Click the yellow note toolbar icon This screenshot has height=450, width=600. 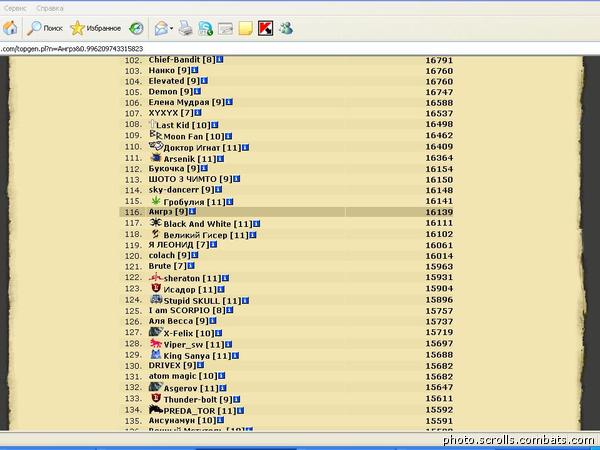pos(245,28)
